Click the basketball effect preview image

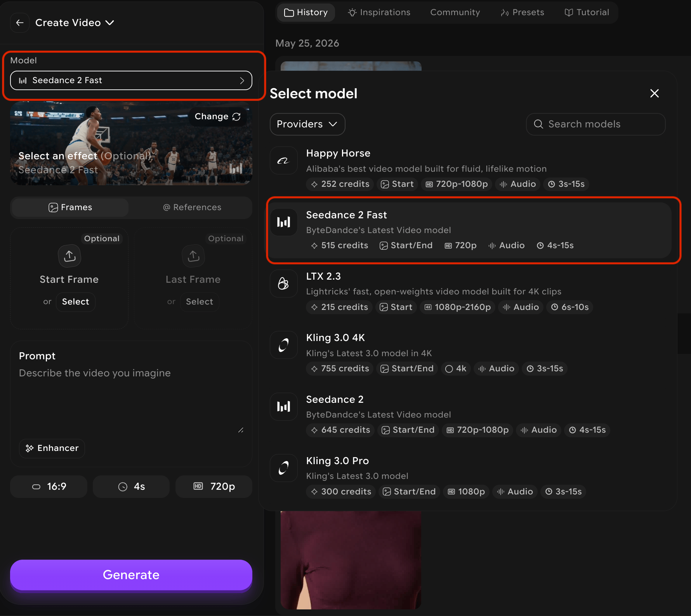(x=131, y=144)
